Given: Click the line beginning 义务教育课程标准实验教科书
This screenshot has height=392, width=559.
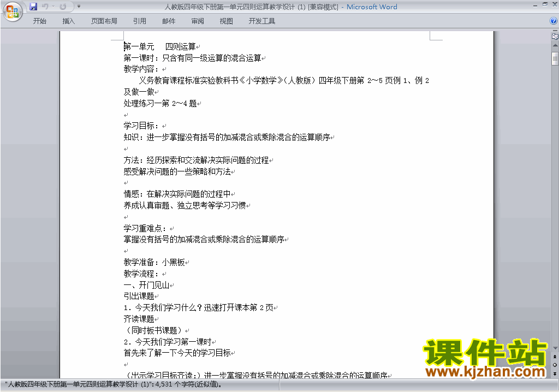Looking at the screenshot, I should [x=284, y=81].
